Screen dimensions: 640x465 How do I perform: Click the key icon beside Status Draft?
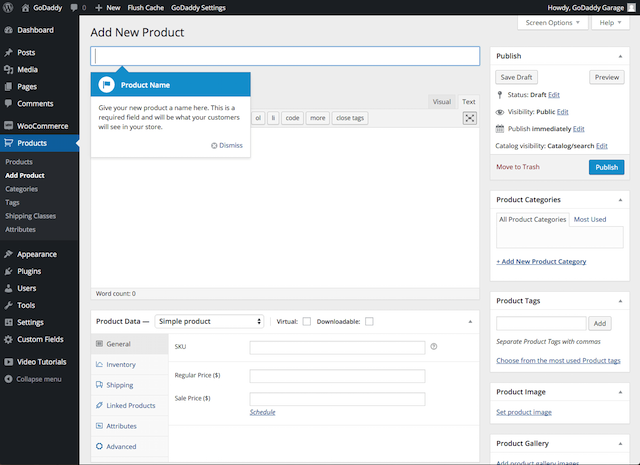(500, 95)
